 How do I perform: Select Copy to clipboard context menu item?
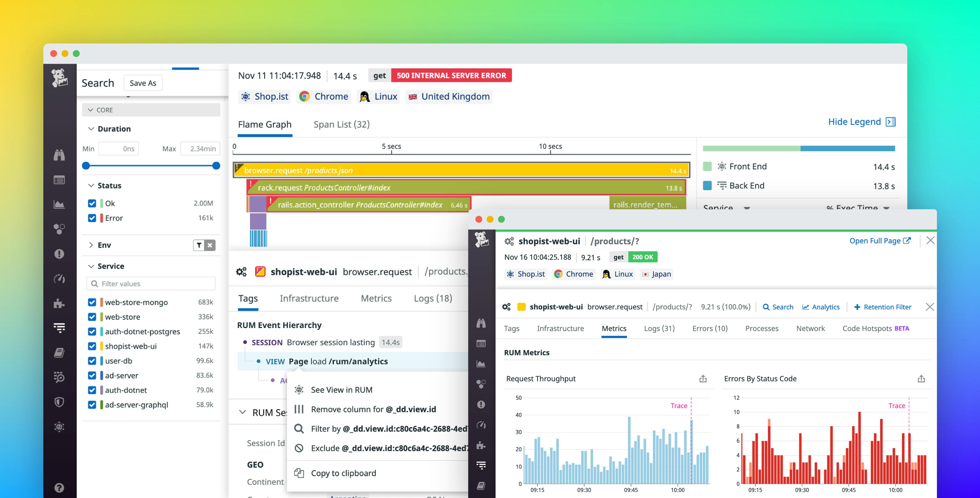(x=343, y=473)
